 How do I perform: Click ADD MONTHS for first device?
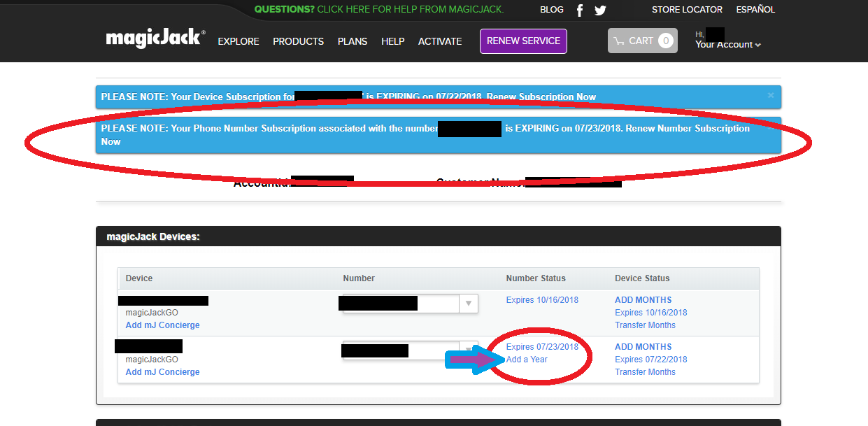[x=643, y=299]
